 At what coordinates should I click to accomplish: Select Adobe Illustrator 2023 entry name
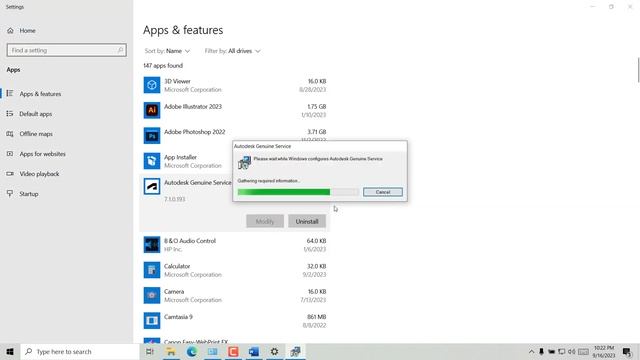[x=193, y=107]
